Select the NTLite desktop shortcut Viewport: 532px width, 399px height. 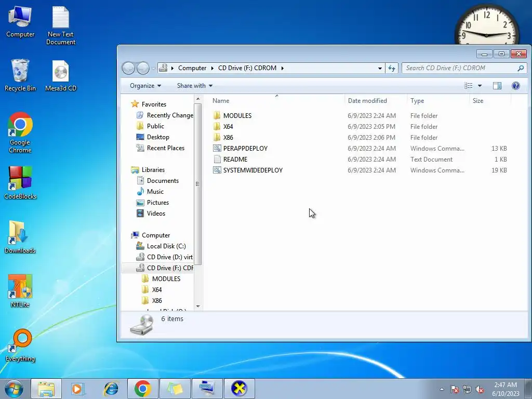[20, 291]
